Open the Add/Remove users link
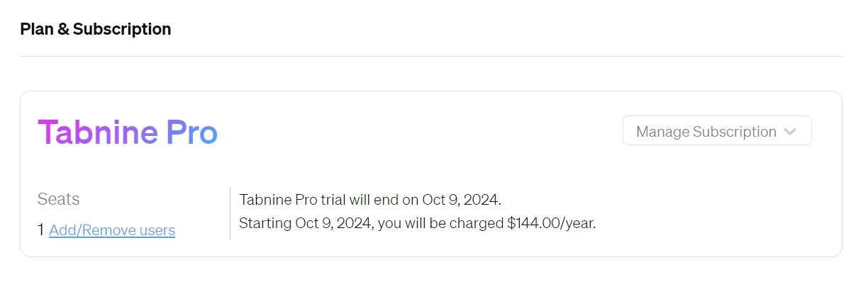The image size is (868, 289). (112, 230)
